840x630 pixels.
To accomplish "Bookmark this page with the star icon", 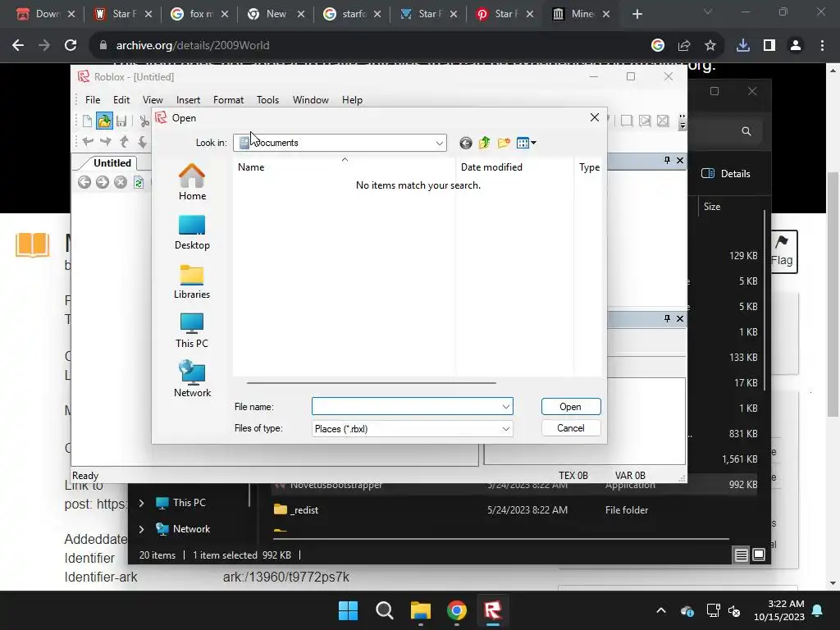I will [710, 46].
